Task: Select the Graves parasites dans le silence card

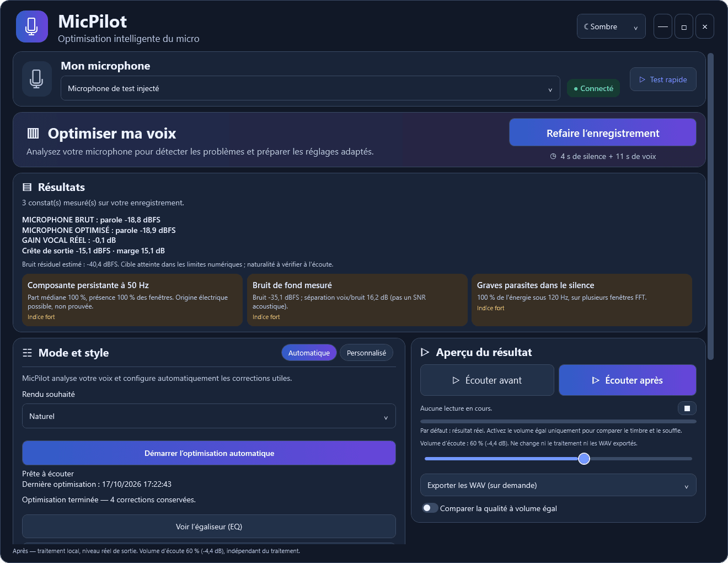Action: pos(582,300)
